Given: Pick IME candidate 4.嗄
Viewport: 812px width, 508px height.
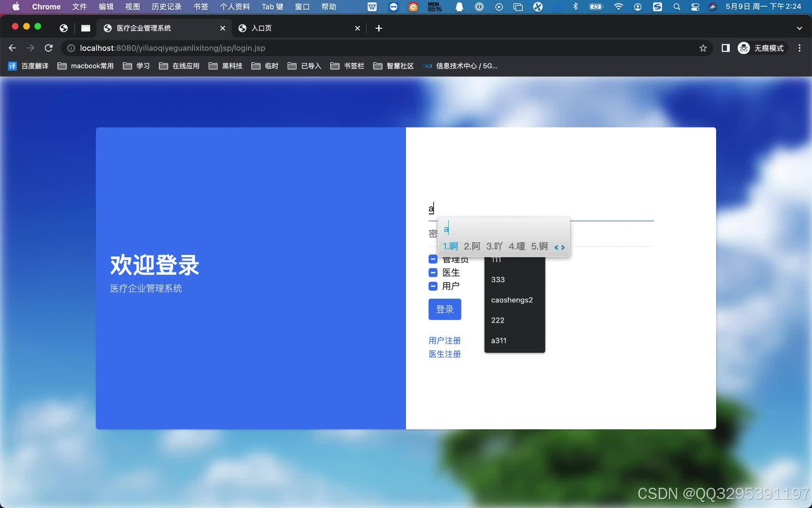Looking at the screenshot, I should pyautogui.click(x=517, y=246).
